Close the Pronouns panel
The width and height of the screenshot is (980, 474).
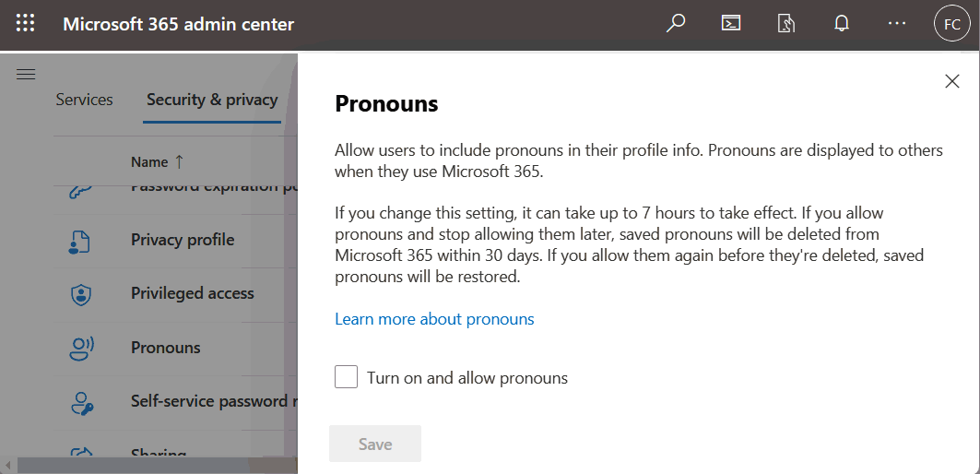click(x=951, y=81)
